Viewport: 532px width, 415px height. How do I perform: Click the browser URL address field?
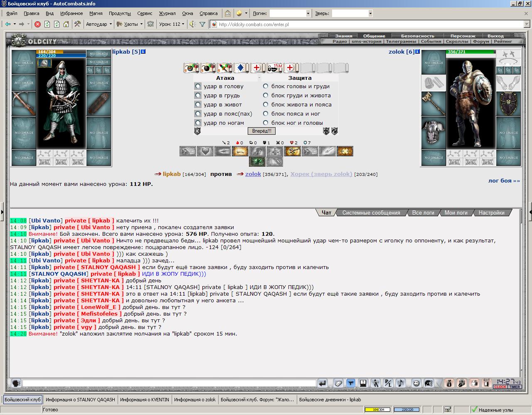367,24
